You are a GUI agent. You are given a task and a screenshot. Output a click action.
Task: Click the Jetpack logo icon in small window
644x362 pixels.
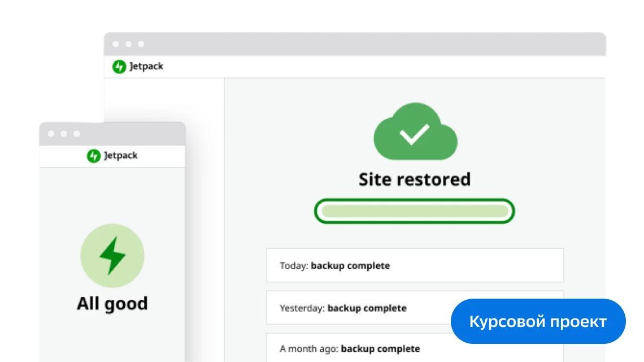pyautogui.click(x=94, y=156)
